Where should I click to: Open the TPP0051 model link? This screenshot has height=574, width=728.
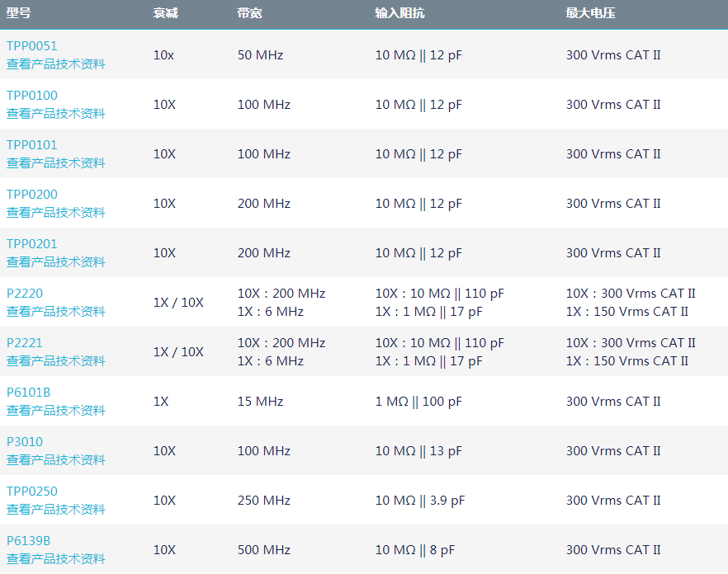click(32, 46)
